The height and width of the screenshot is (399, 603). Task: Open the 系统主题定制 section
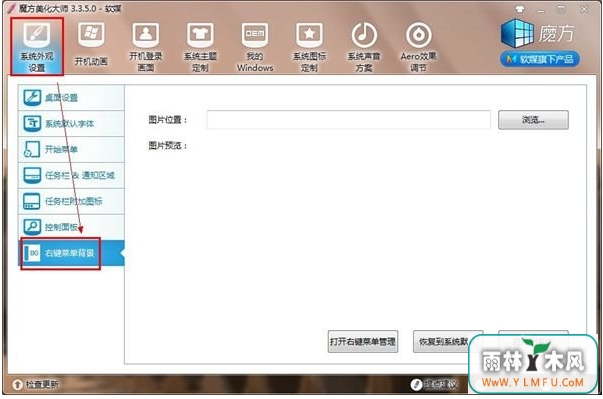click(x=200, y=46)
